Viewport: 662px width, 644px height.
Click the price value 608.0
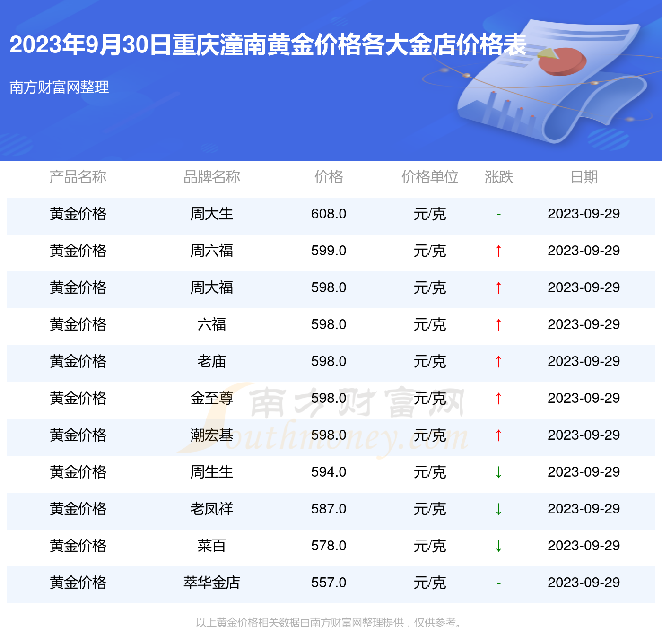click(329, 214)
